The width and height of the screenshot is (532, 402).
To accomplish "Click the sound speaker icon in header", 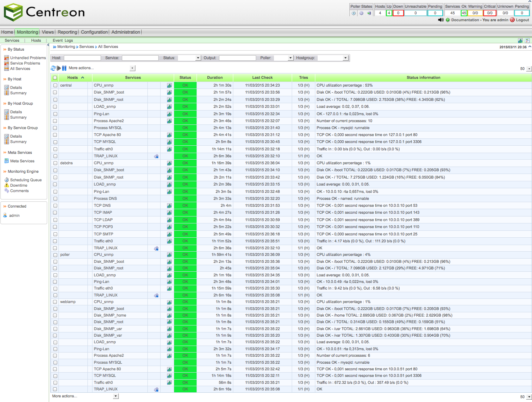I will tap(441, 20).
